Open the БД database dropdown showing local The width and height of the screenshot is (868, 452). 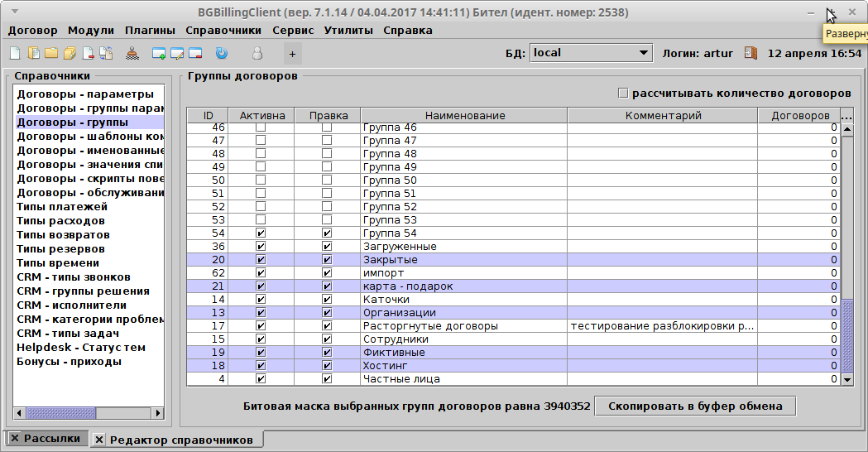[591, 53]
